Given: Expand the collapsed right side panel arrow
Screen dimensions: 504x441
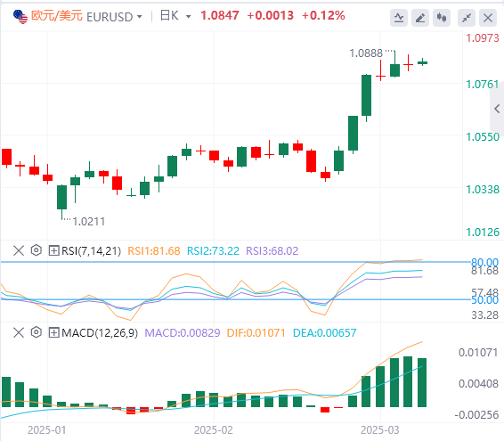Looking at the screenshot, I should point(497,109).
